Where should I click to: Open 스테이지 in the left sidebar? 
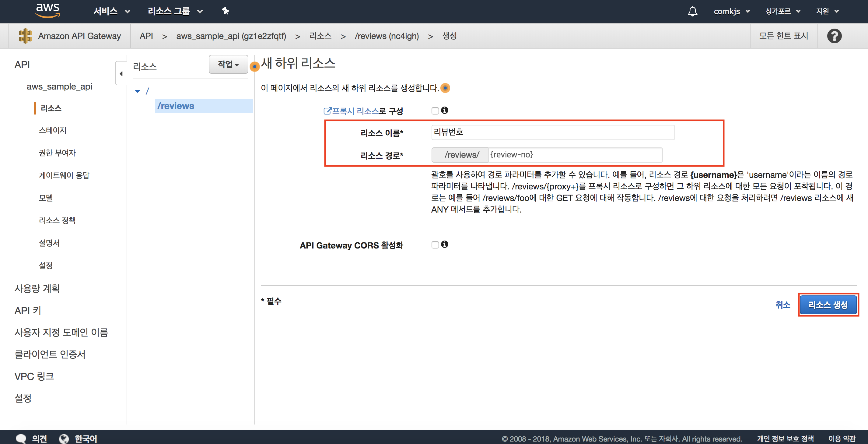pos(53,130)
